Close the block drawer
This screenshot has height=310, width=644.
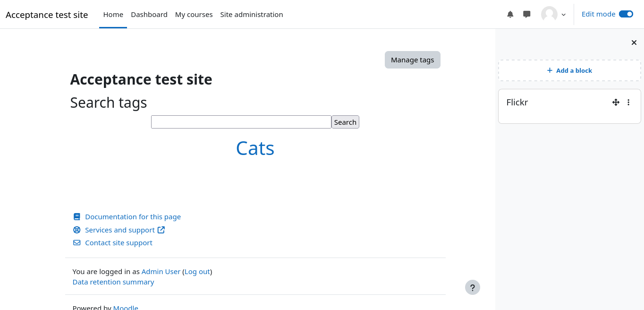634,43
